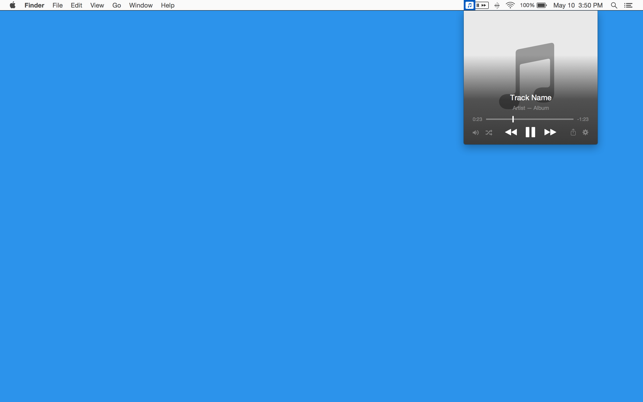Open the Help menu
Screen dimensions: 643x402
(x=168, y=5)
